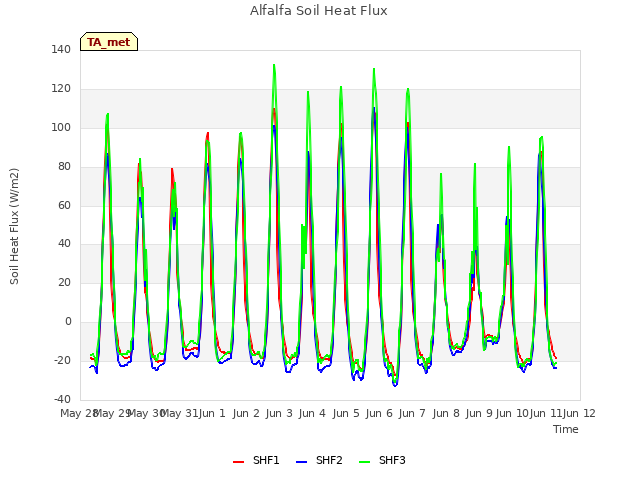Click the blue SHF2 legend line swatch
This screenshot has height=480, width=640.
point(301,462)
